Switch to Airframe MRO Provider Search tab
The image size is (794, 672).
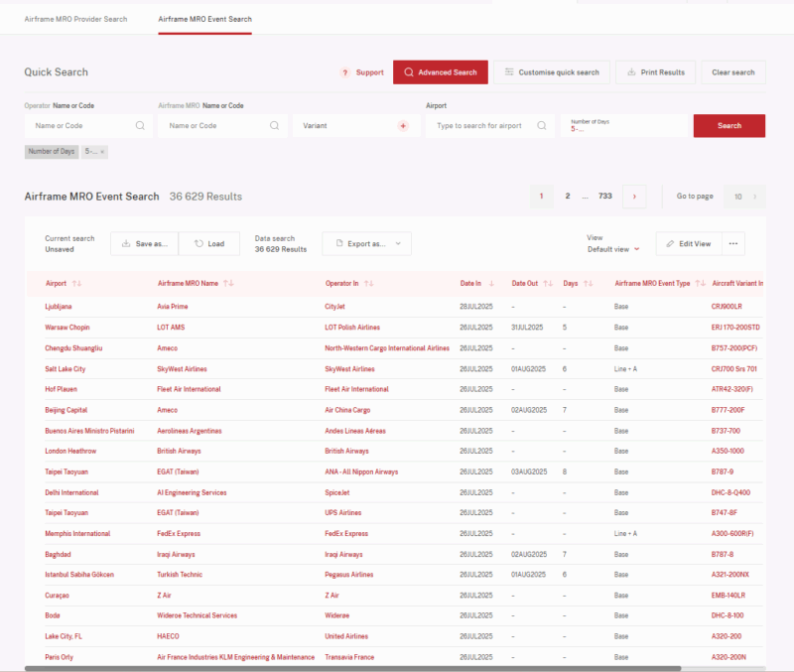click(x=75, y=19)
